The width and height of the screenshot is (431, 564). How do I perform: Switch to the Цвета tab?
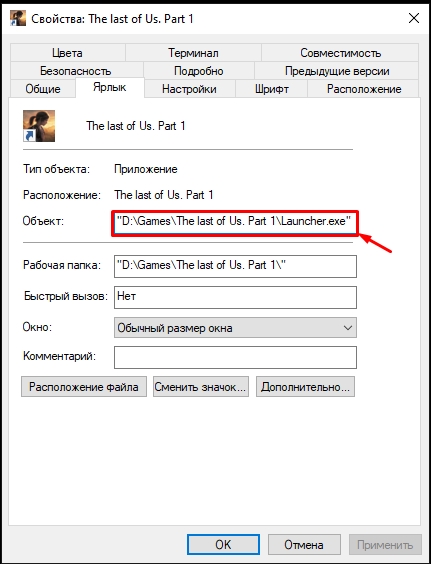click(x=68, y=53)
